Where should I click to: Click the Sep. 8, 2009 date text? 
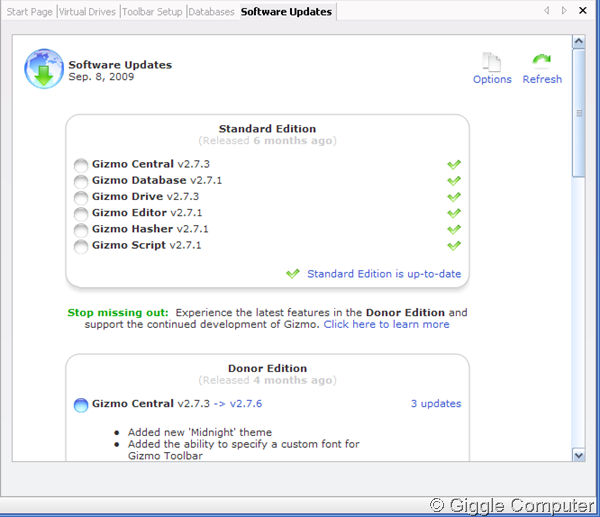click(x=101, y=77)
